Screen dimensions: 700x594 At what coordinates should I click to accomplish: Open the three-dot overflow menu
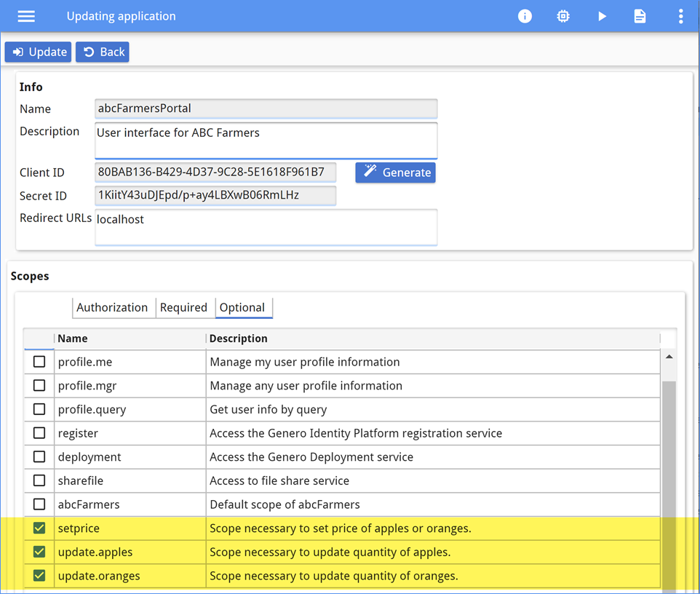point(680,16)
